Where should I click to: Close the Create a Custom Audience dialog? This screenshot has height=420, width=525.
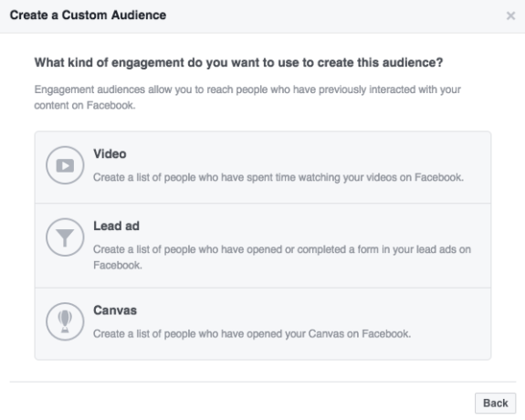(510, 16)
